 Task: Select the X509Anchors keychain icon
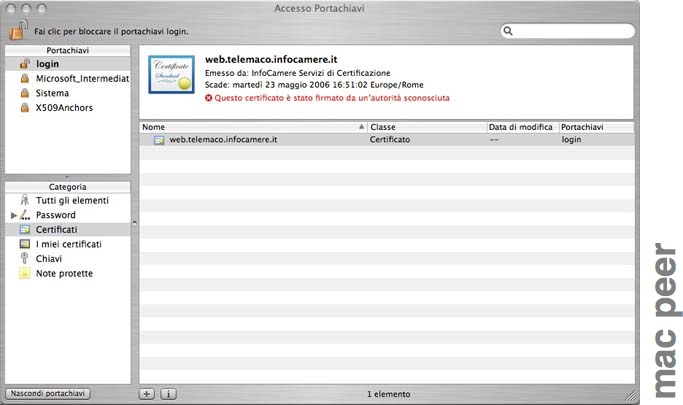[25, 108]
